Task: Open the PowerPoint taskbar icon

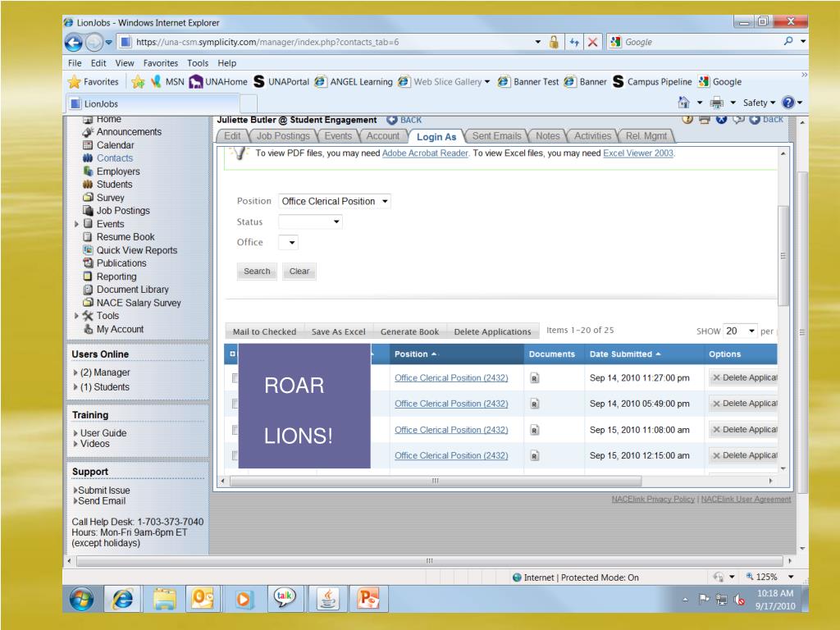Action: (368, 599)
